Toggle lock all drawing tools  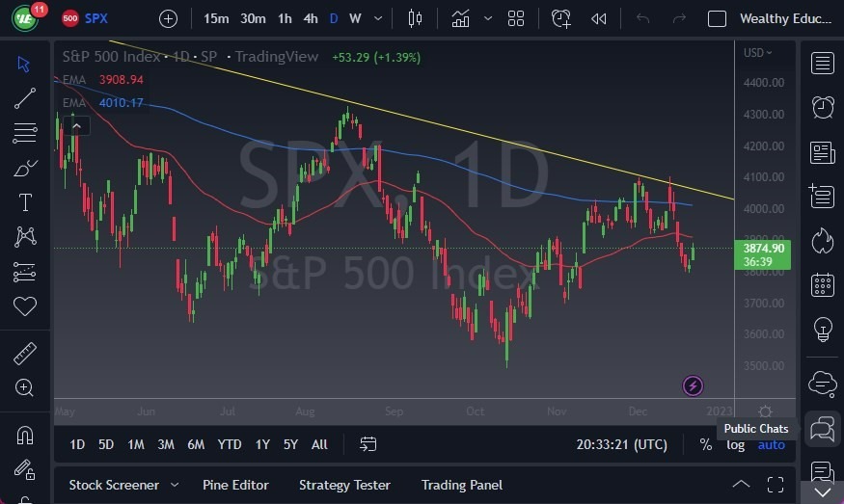[25, 469]
